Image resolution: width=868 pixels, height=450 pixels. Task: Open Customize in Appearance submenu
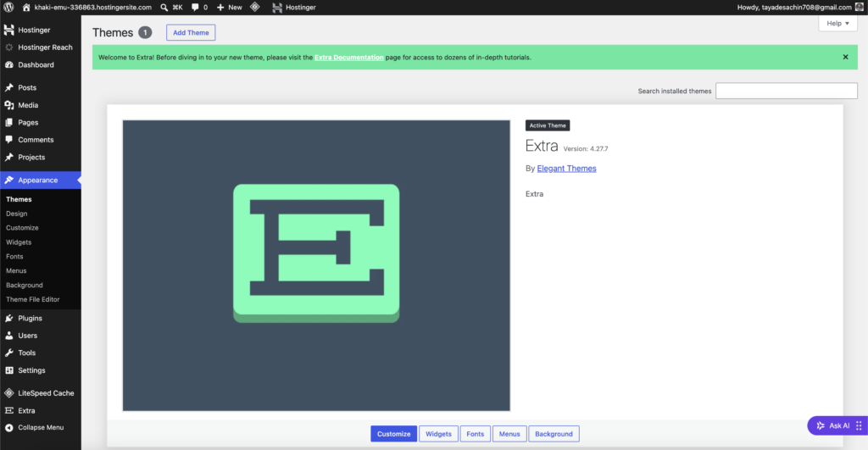(22, 228)
